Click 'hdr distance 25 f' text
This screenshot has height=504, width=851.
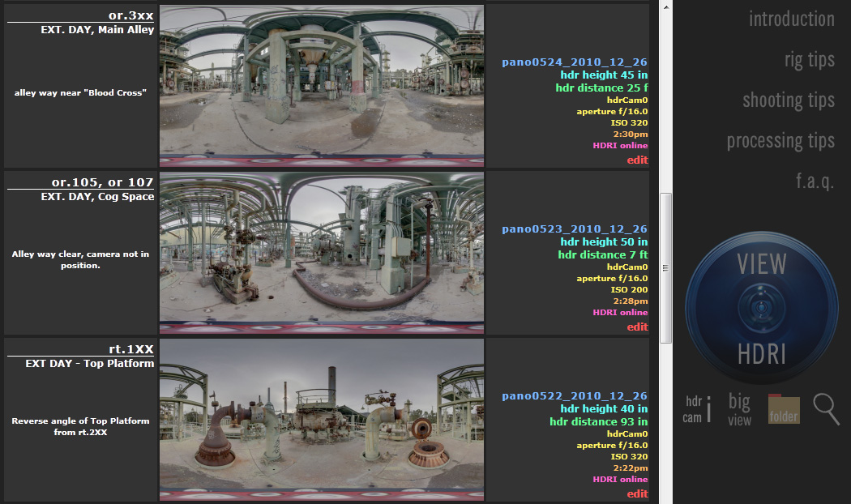pyautogui.click(x=601, y=88)
